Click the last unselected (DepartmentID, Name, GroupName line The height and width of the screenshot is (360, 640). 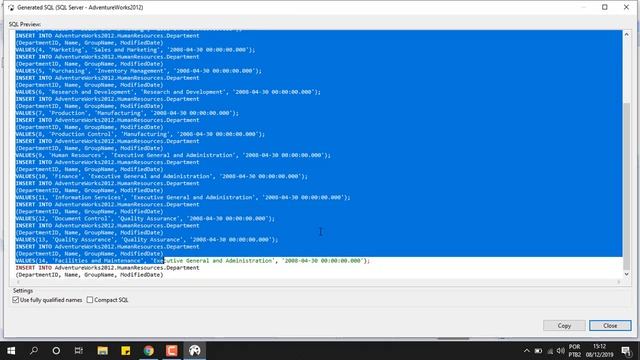click(89, 275)
